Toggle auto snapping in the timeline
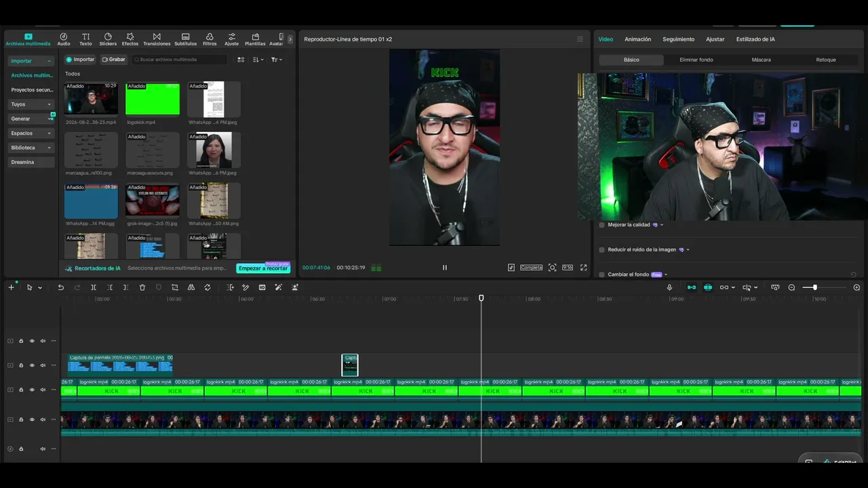This screenshot has width=868, height=488. coord(708,287)
